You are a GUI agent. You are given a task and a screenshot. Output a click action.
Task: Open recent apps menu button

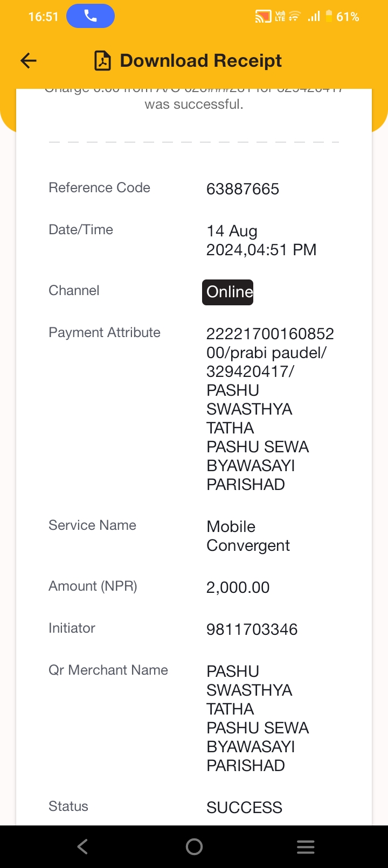(x=306, y=846)
